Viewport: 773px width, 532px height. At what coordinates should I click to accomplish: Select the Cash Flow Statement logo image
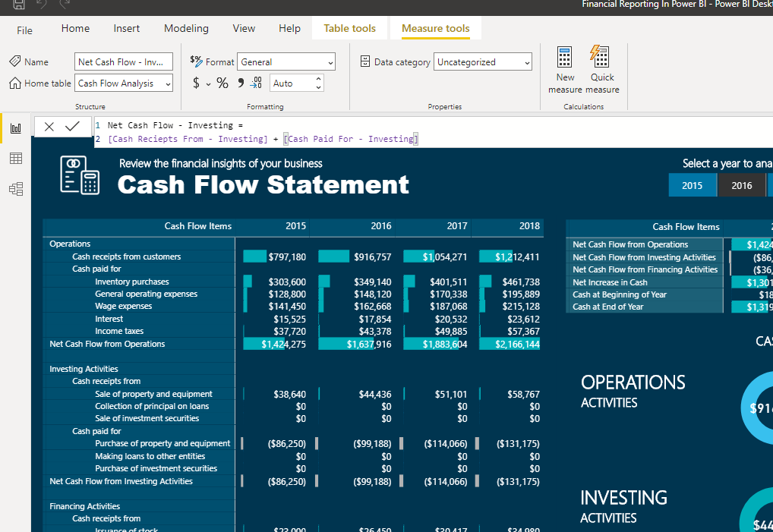point(80,175)
